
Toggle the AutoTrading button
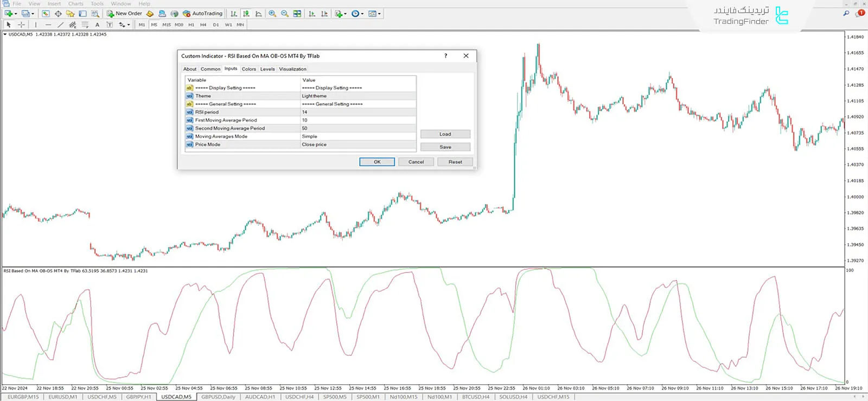[202, 14]
